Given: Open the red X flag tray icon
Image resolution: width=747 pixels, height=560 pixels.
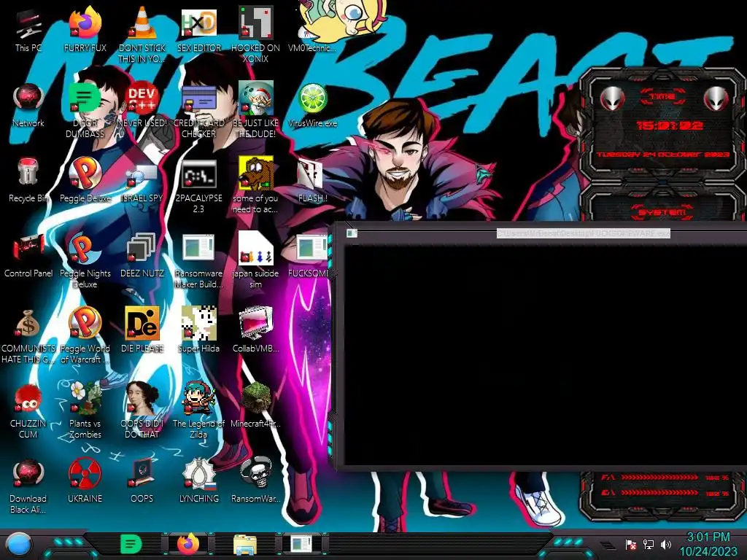Looking at the screenshot, I should [631, 544].
